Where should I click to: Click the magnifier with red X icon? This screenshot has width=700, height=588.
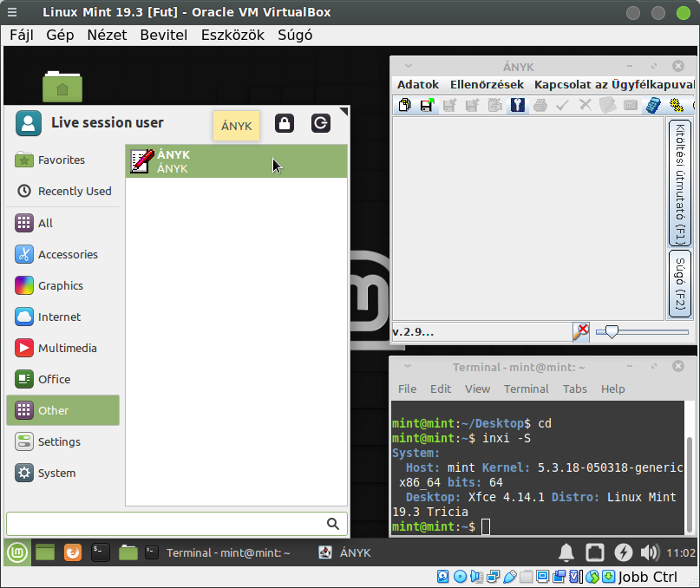[581, 332]
